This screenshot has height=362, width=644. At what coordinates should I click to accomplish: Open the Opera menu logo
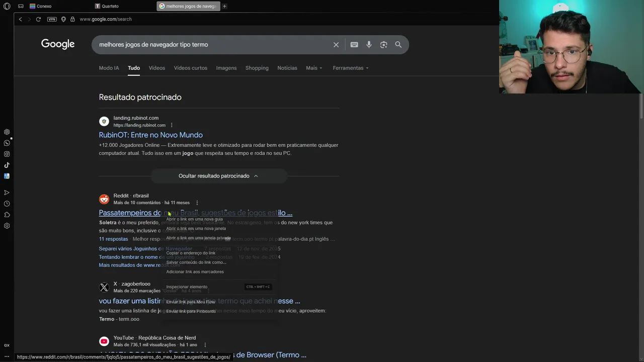tap(7, 6)
